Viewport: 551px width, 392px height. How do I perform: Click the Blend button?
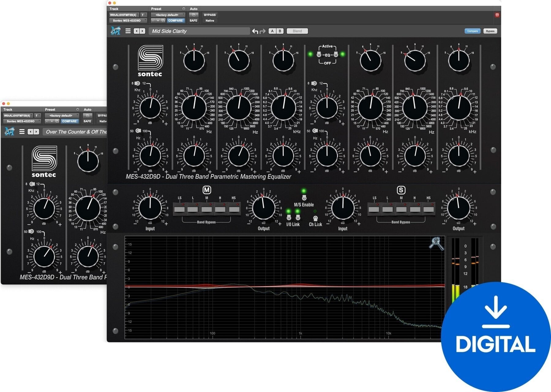pos(297,31)
